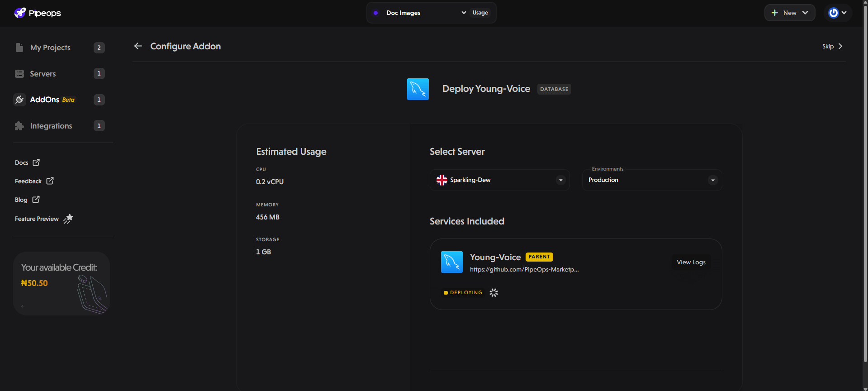Screen dimensions: 868x391
Task: Click the purple workspace dot indicator
Action: click(375, 13)
